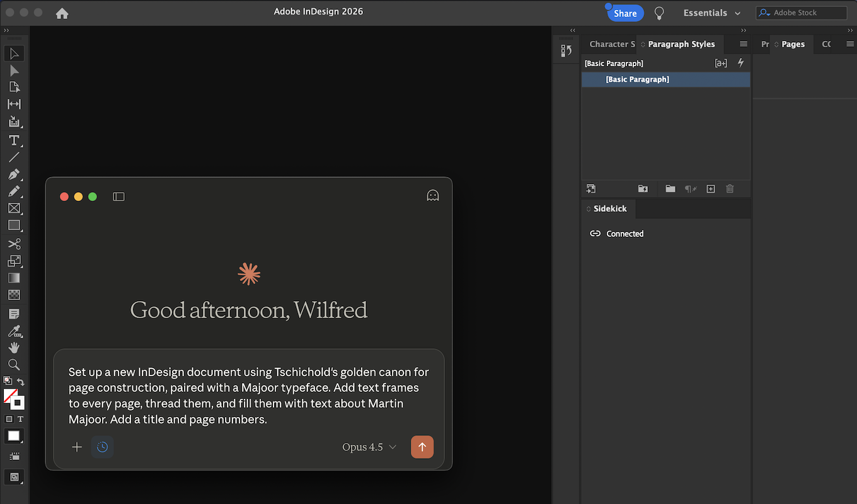Select the Type tool
The image size is (857, 504).
click(14, 140)
